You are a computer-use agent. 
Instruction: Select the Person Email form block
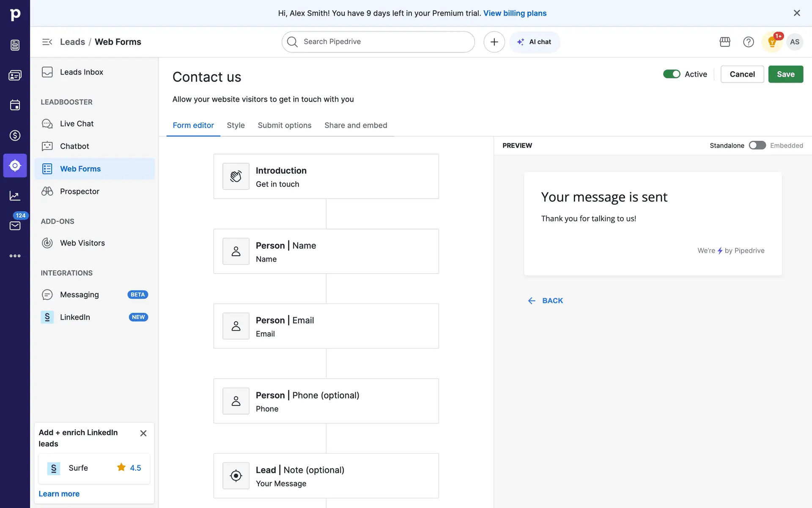point(326,326)
